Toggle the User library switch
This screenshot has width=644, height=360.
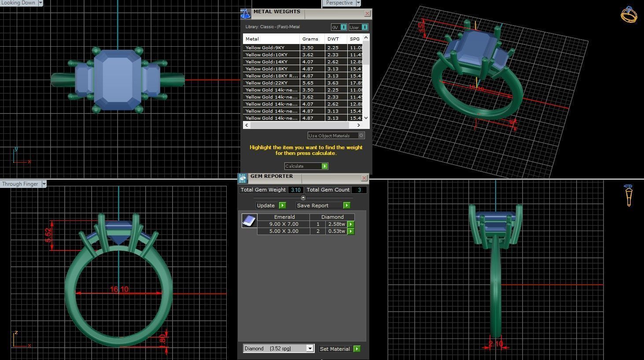point(358,27)
